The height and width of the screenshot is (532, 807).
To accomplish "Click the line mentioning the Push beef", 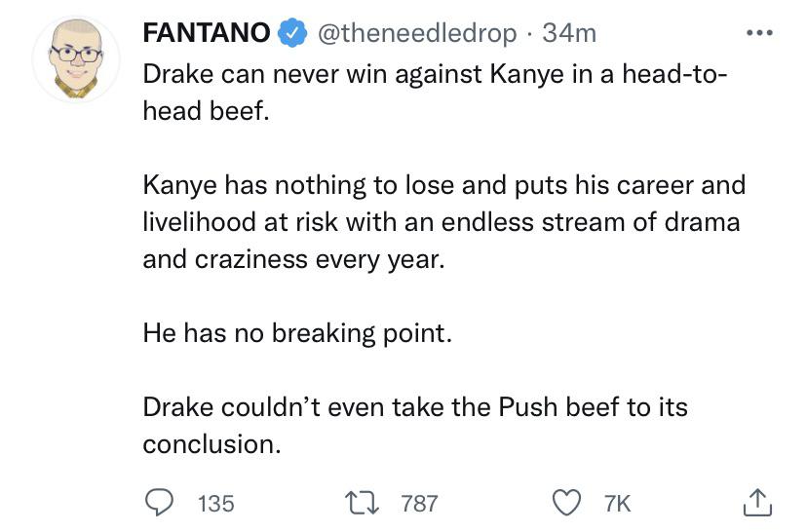I will (x=415, y=407).
